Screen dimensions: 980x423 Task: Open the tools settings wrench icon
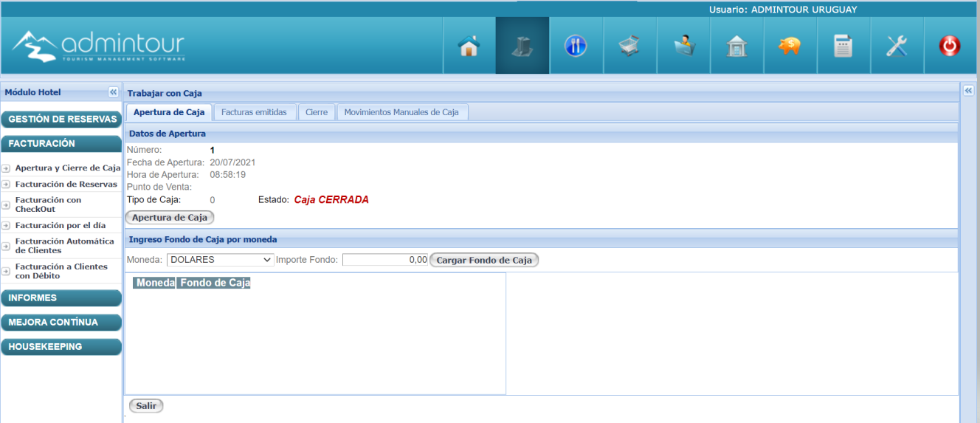(897, 47)
